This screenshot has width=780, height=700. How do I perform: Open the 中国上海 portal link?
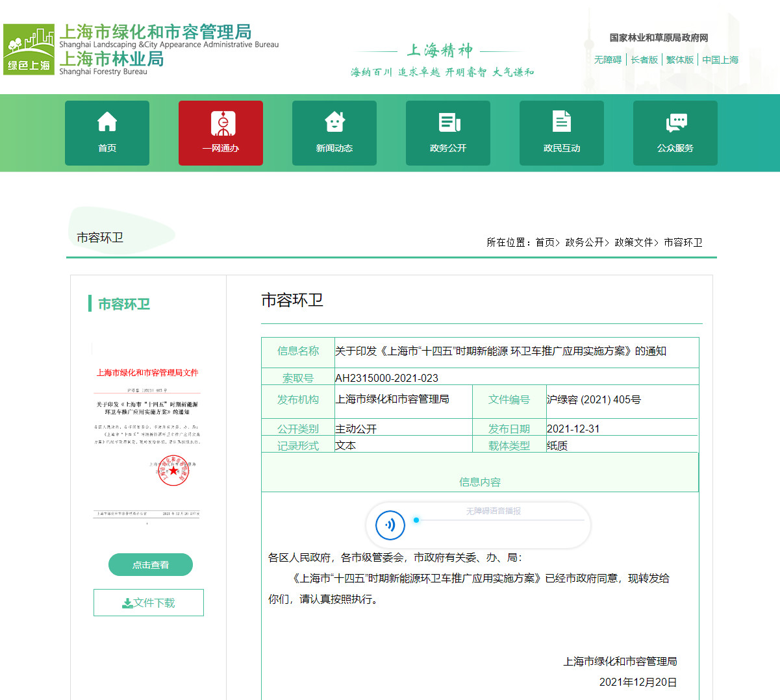click(x=720, y=60)
